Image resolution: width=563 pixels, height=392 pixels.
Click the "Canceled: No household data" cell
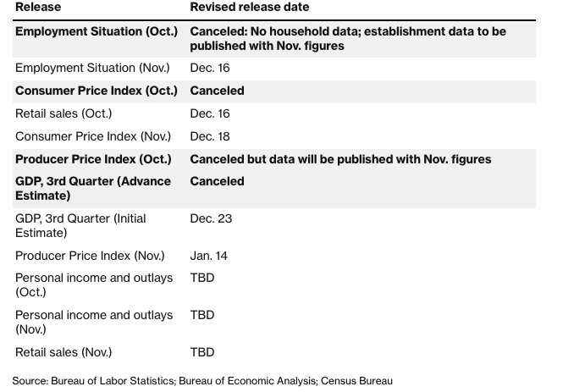pyautogui.click(x=347, y=38)
